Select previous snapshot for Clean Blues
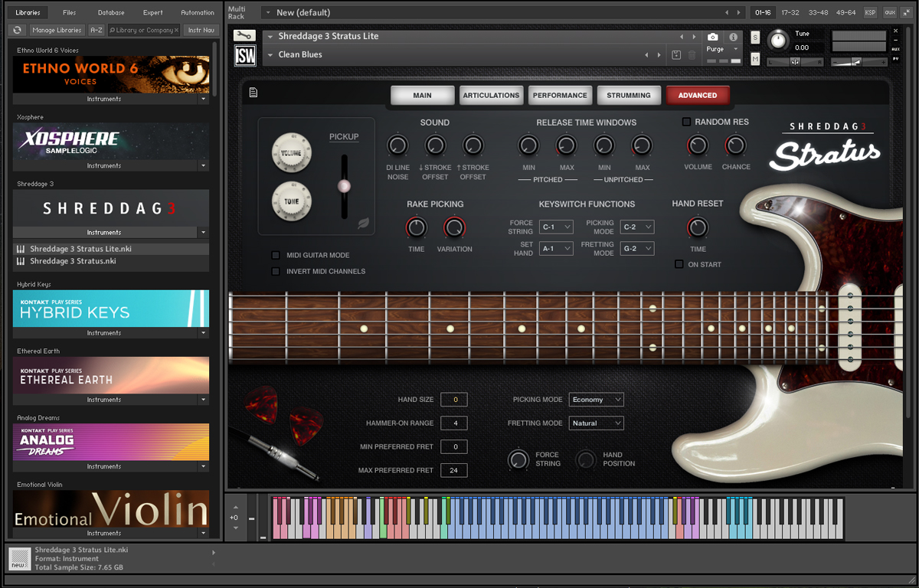 click(x=646, y=55)
